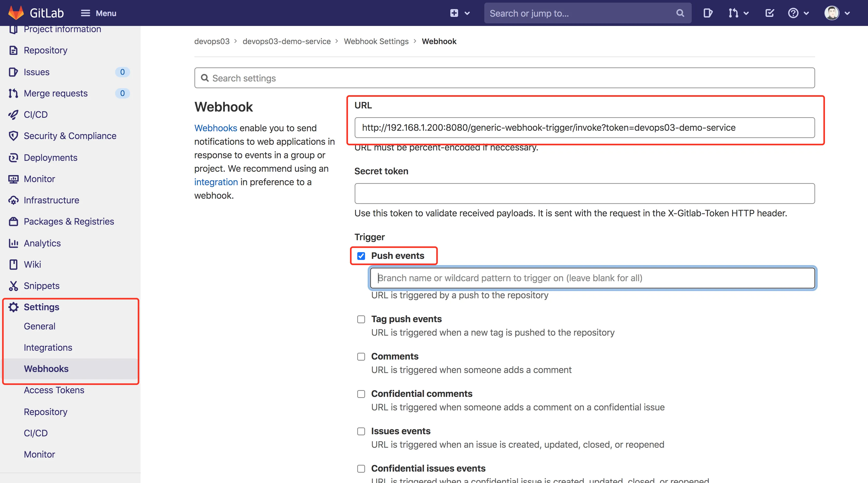Click into the Secret token field

tap(584, 194)
